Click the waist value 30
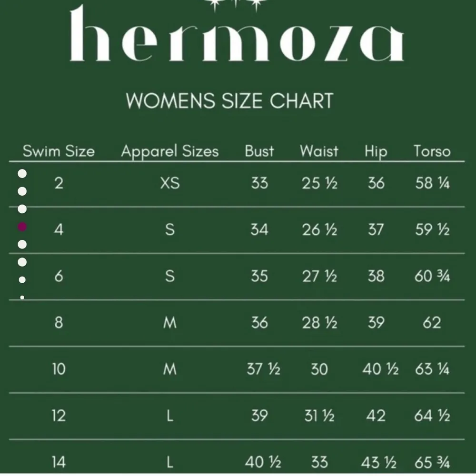This screenshot has height=476, width=476. [319, 369]
